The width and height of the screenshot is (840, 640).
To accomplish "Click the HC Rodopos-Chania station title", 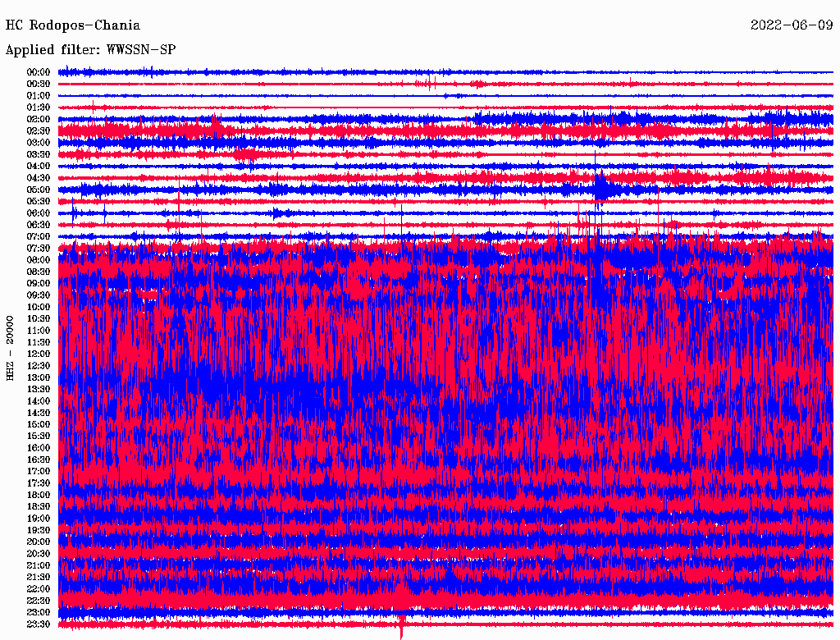I will click(73, 25).
